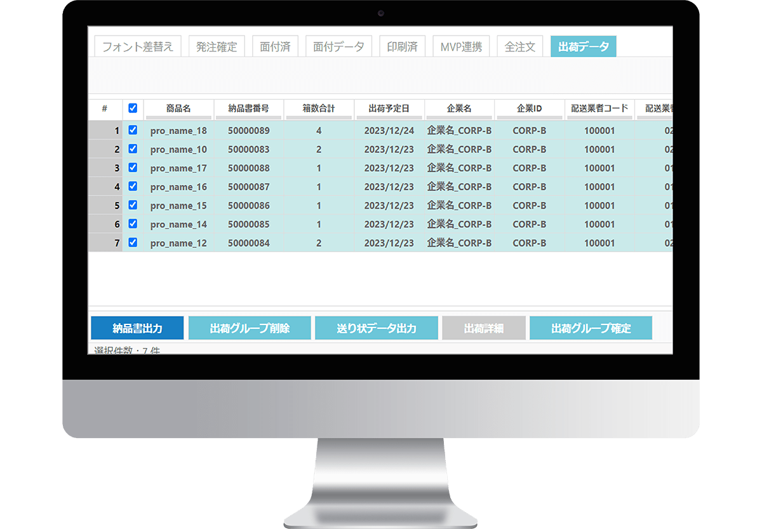Deselect the checkbox for pro_name_17 row
The height and width of the screenshot is (532, 762).
133,168
